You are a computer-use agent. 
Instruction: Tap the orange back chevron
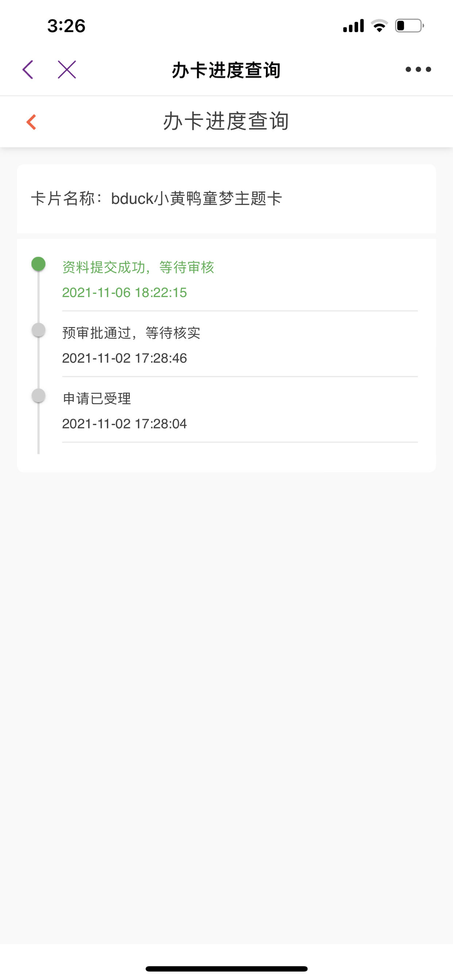(x=31, y=122)
